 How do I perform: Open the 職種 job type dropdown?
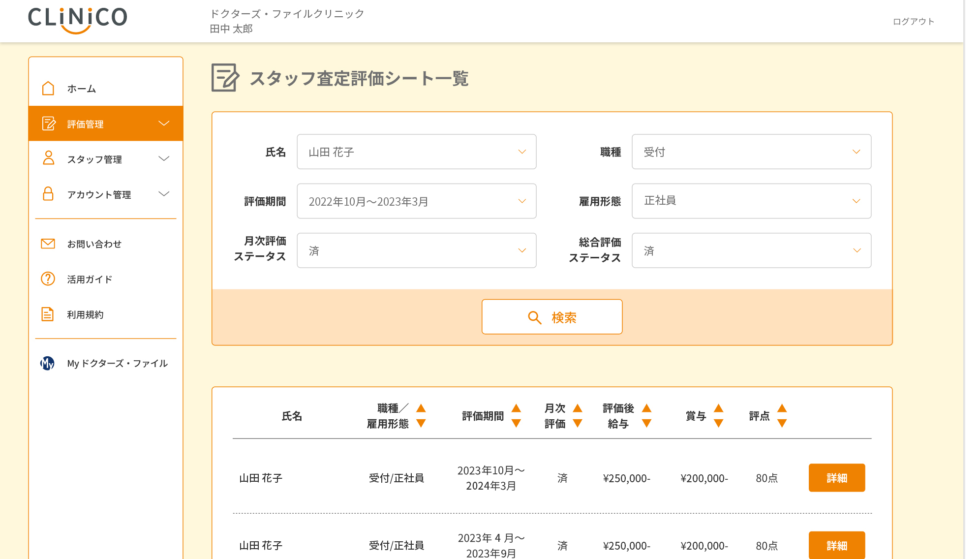click(751, 152)
